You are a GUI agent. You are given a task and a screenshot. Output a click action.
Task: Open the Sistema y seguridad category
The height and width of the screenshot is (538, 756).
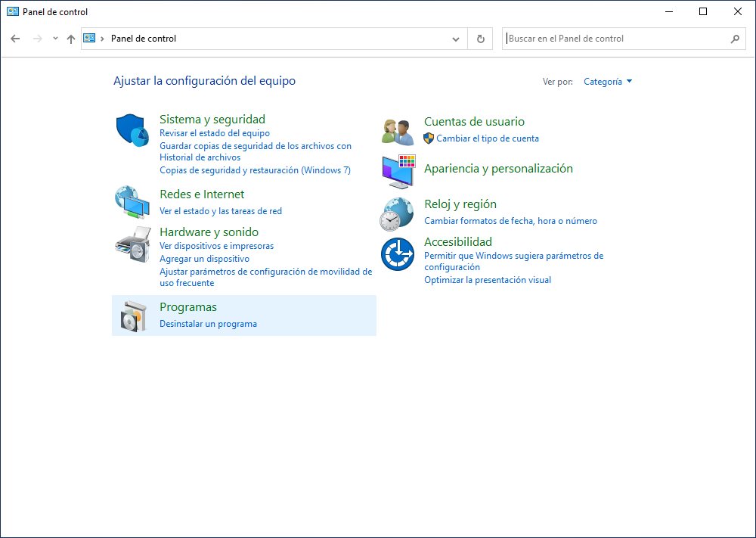[x=212, y=120]
